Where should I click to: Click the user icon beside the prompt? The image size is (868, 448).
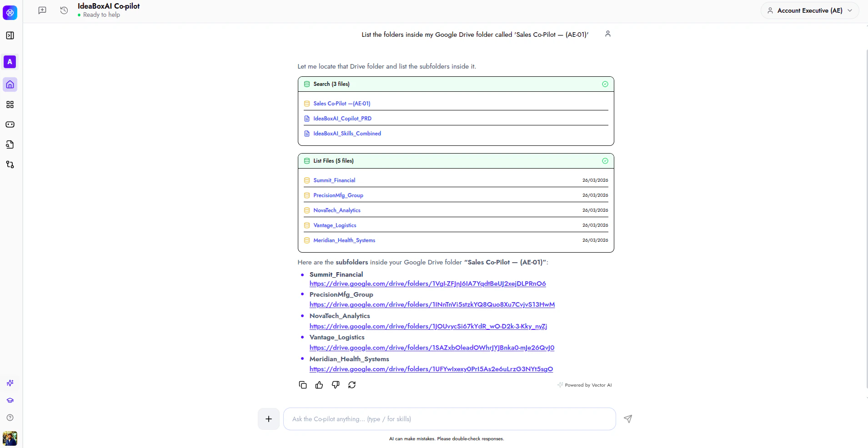click(608, 34)
